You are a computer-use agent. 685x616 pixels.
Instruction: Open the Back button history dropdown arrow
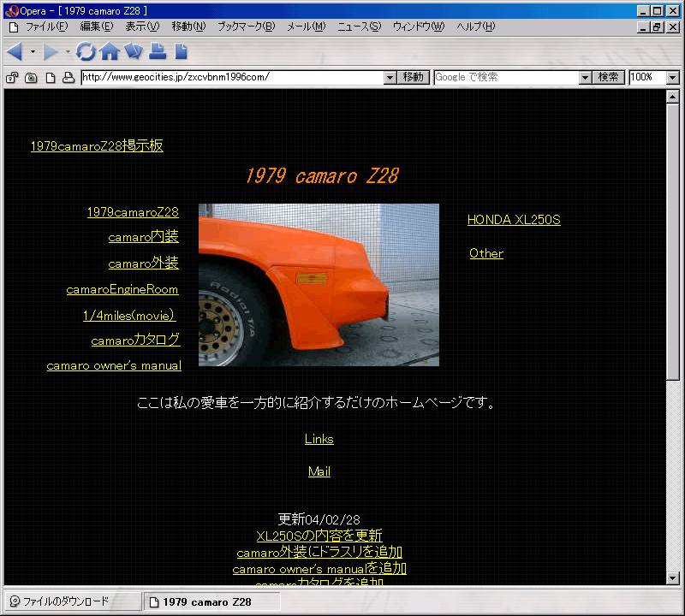point(33,51)
